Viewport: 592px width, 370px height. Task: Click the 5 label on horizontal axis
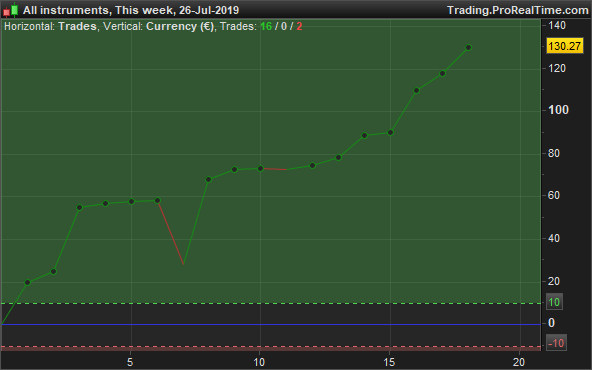pyautogui.click(x=130, y=362)
